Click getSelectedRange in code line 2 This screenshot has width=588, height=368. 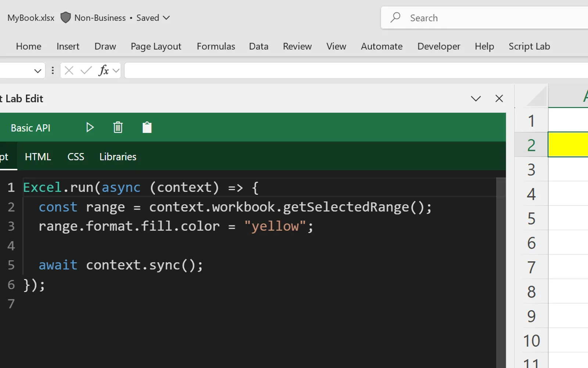[346, 207]
